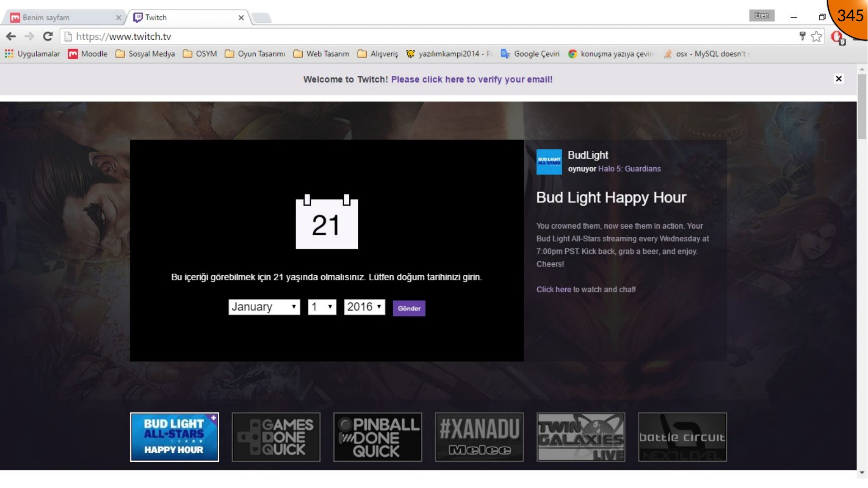
Task: Open yazılımkampi2014 bookmark
Action: (449, 54)
